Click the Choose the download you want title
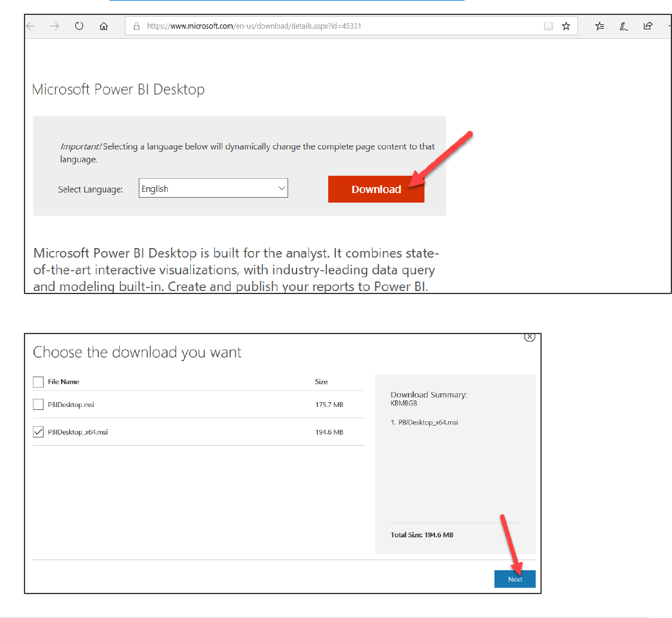672x618 pixels. (x=137, y=352)
